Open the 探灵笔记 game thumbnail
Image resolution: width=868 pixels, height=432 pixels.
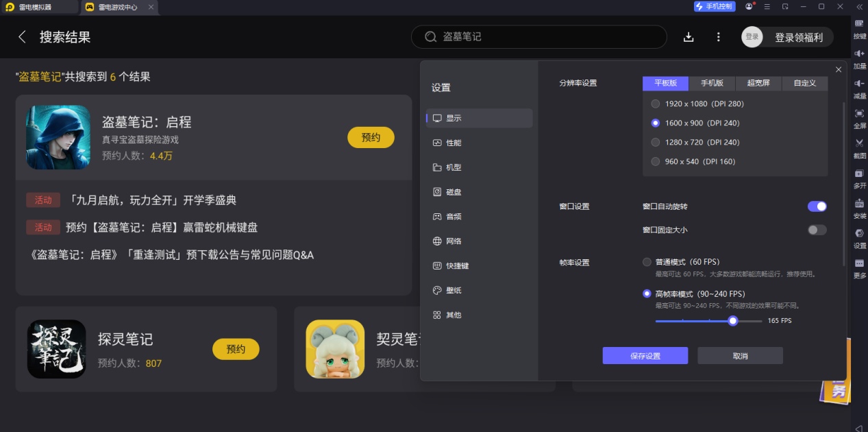click(56, 349)
